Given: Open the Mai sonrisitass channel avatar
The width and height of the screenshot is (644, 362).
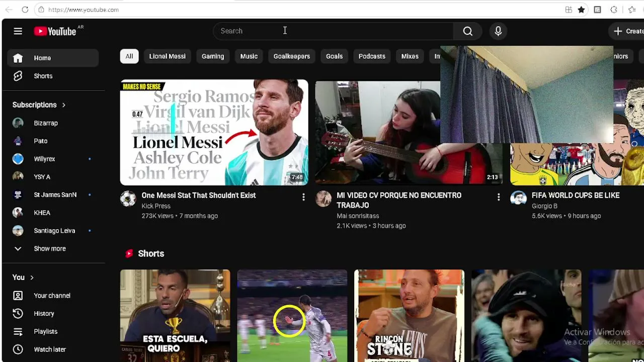Looking at the screenshot, I should 324,199.
